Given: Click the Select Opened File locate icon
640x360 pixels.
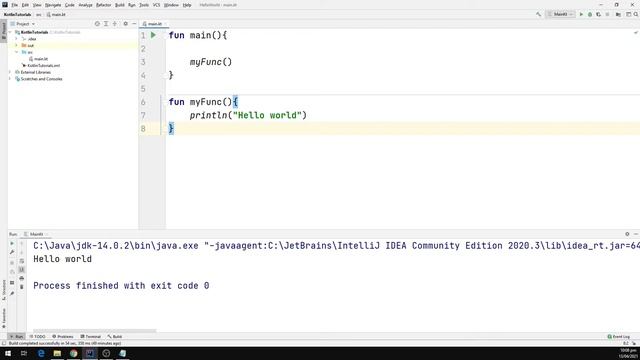Looking at the screenshot, I should pos(97,24).
